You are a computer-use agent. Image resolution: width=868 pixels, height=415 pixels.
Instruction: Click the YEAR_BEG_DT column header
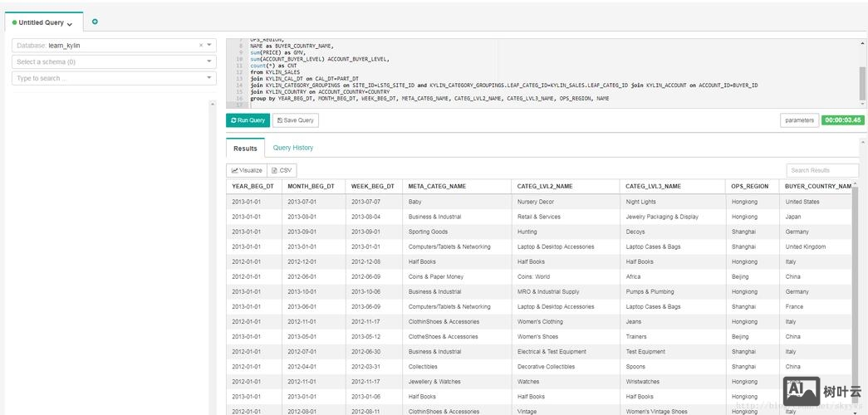click(x=253, y=187)
